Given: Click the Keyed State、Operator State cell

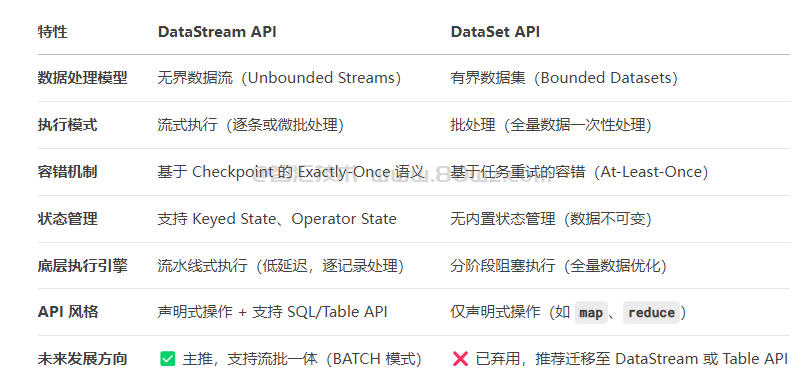Looking at the screenshot, I should (277, 219).
